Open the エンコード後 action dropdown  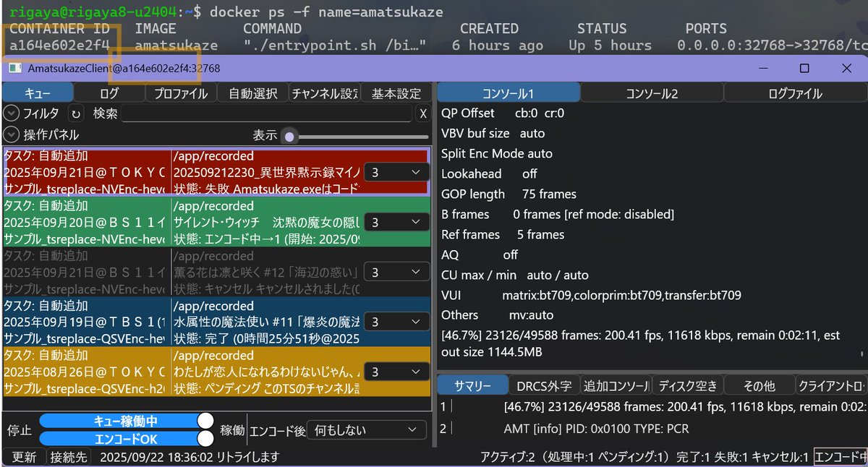point(365,430)
